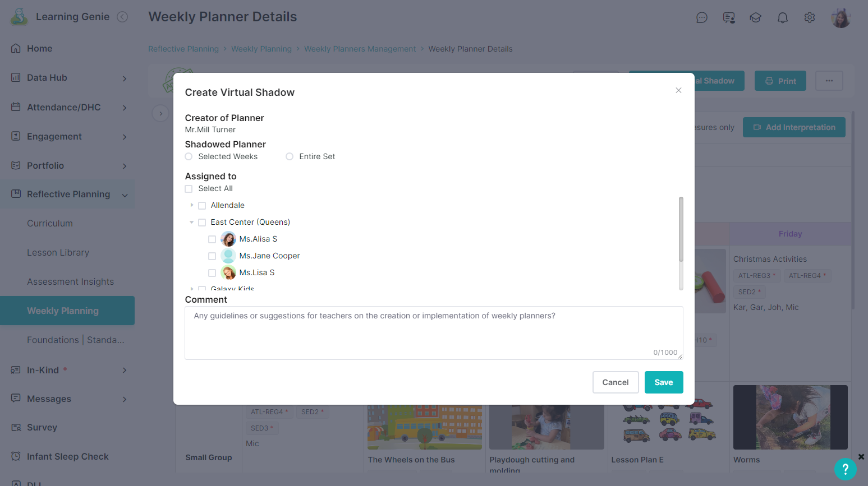
Task: Click the user profile avatar
Action: (x=841, y=18)
